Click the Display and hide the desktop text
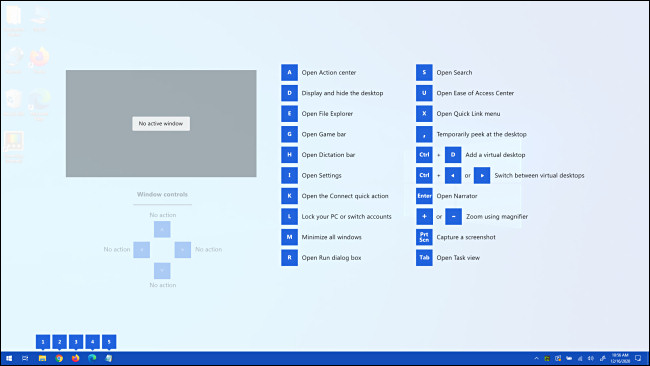This screenshot has height=366, width=650. (x=342, y=93)
